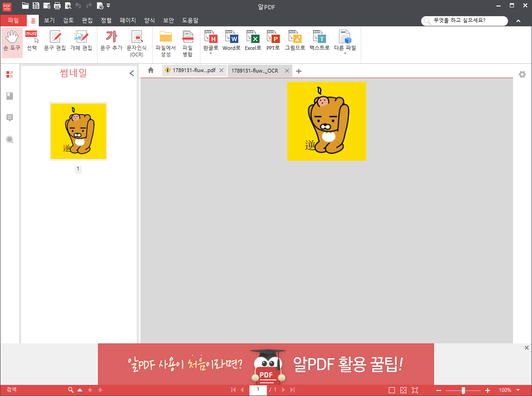Close the 1789131-fluw...pdf tab
The height and width of the screenshot is (396, 532).
222,70
